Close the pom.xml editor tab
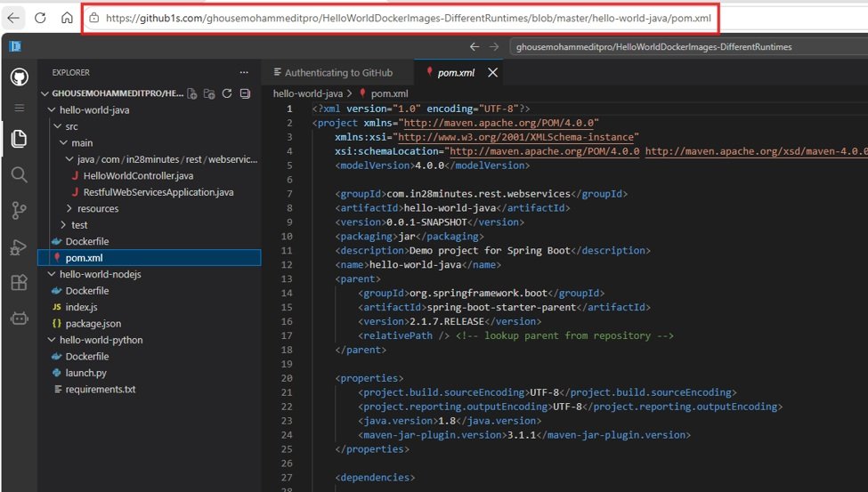The height and width of the screenshot is (492, 868). tap(492, 72)
